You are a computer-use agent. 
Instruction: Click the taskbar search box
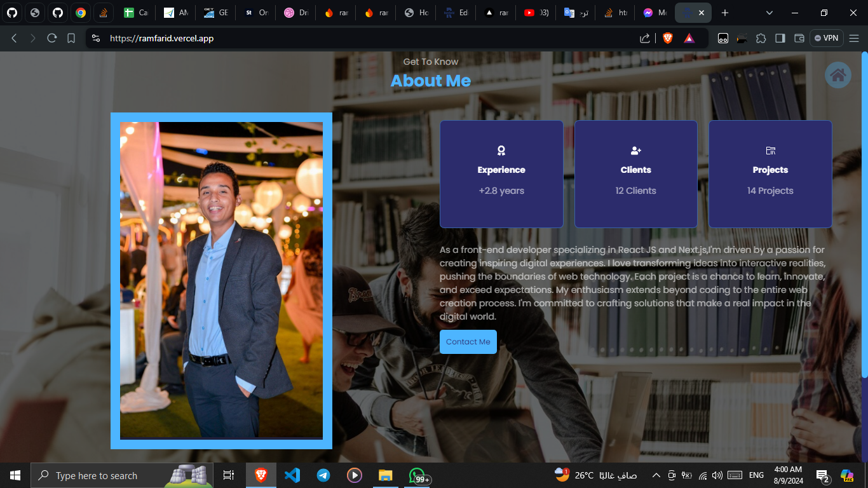[123, 475]
